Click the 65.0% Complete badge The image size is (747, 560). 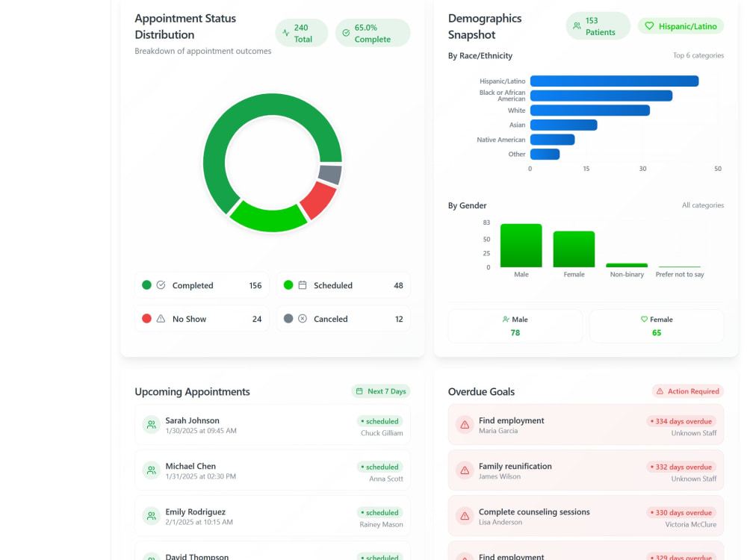coord(373,33)
